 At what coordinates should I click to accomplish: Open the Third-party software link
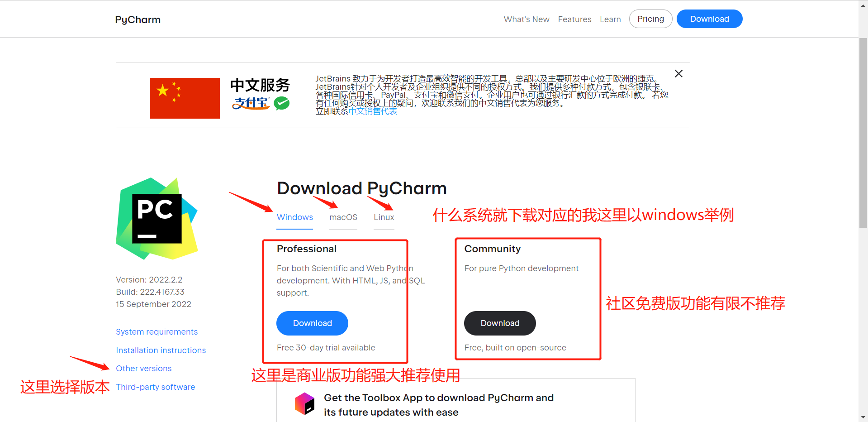click(x=155, y=387)
